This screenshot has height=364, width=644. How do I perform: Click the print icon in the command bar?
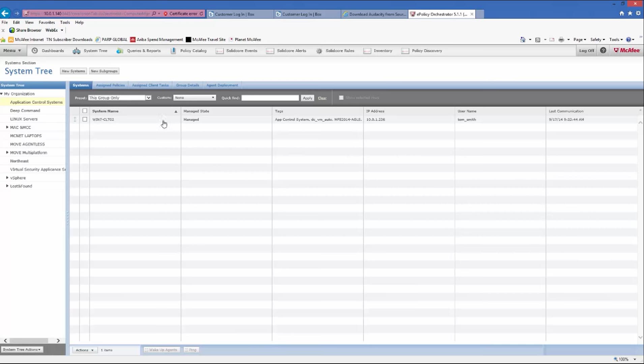click(561, 39)
